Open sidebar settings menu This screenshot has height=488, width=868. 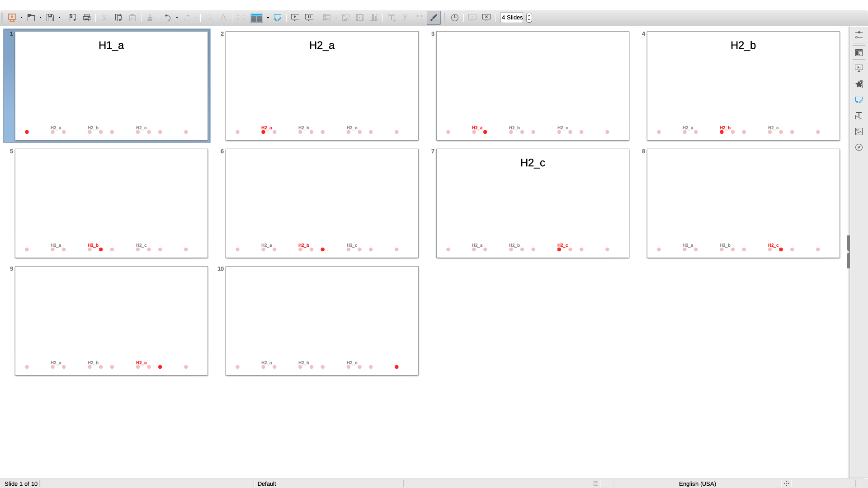859,34
